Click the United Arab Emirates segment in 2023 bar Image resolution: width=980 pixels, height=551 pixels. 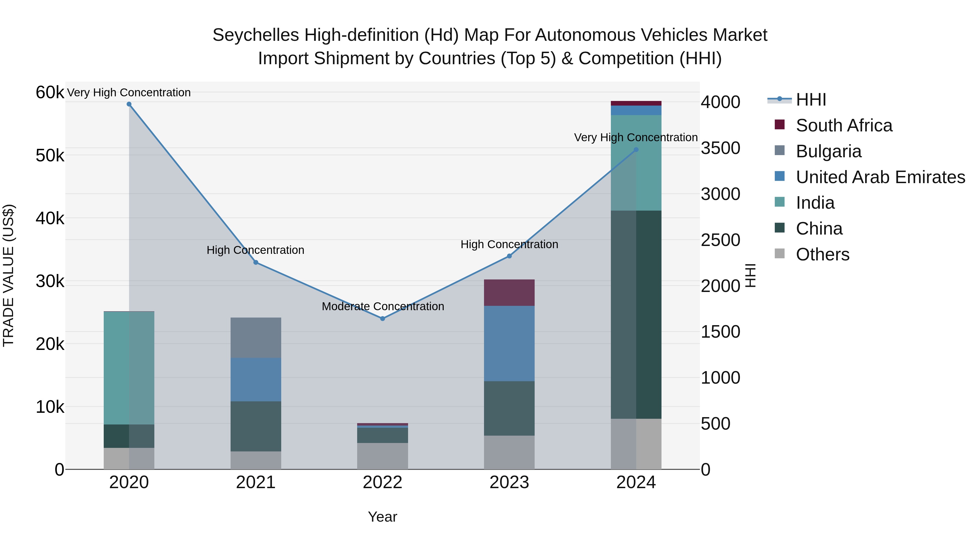pos(509,344)
